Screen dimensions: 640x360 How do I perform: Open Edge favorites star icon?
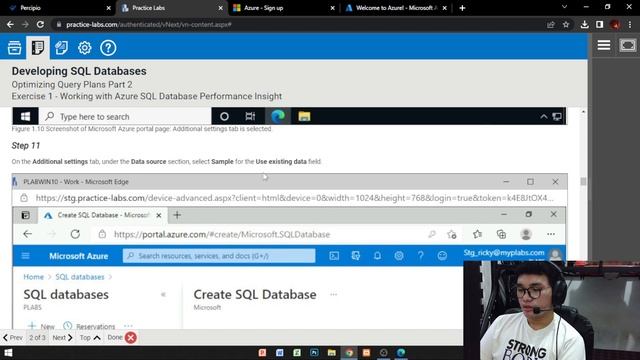tap(477, 234)
